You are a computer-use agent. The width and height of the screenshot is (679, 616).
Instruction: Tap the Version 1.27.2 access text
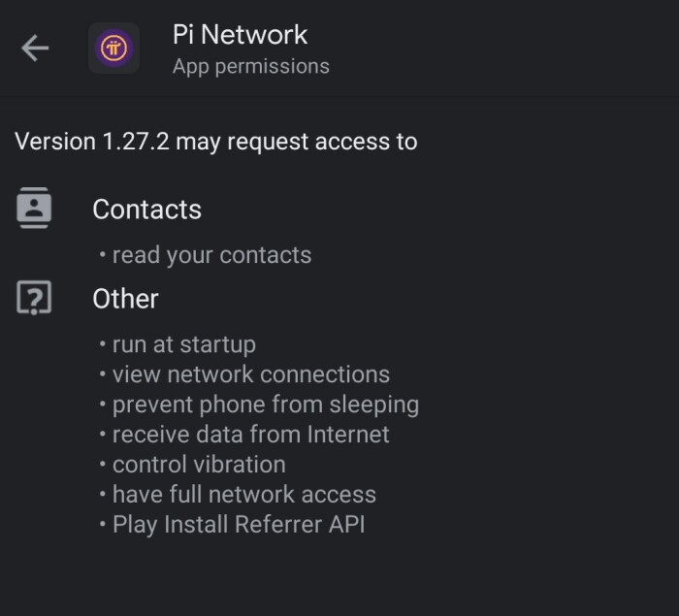pyautogui.click(x=216, y=142)
